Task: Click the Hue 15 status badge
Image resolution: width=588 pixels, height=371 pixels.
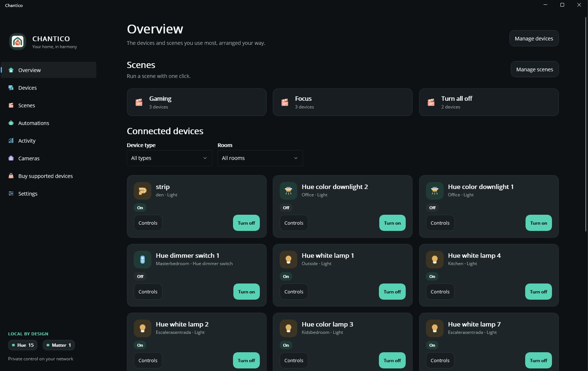Action: (x=23, y=345)
